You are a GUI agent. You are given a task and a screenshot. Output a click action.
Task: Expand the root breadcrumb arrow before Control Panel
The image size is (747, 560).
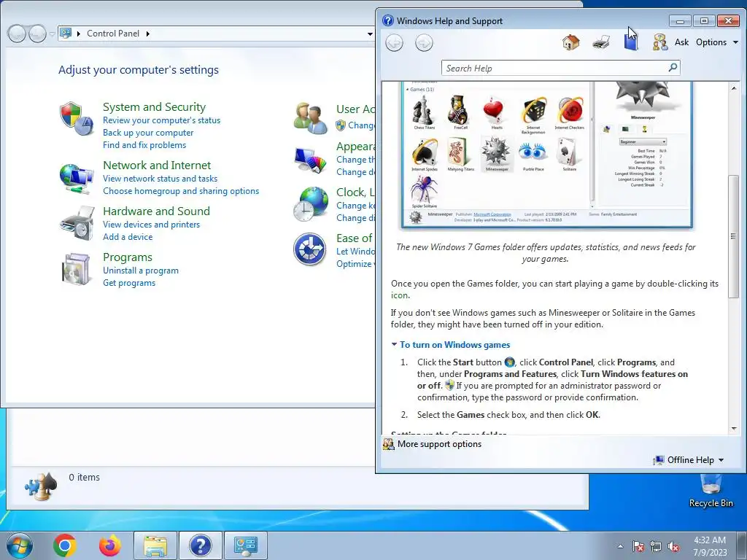tap(79, 34)
